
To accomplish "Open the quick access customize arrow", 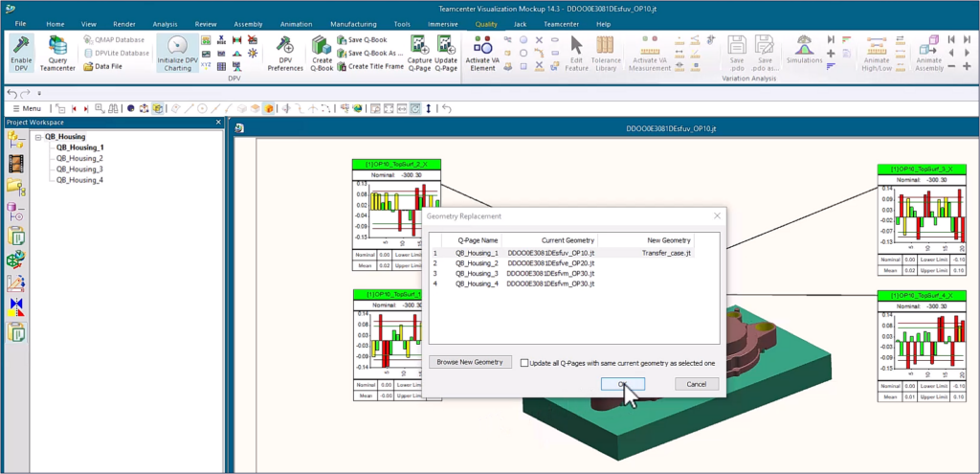I will click(38, 93).
